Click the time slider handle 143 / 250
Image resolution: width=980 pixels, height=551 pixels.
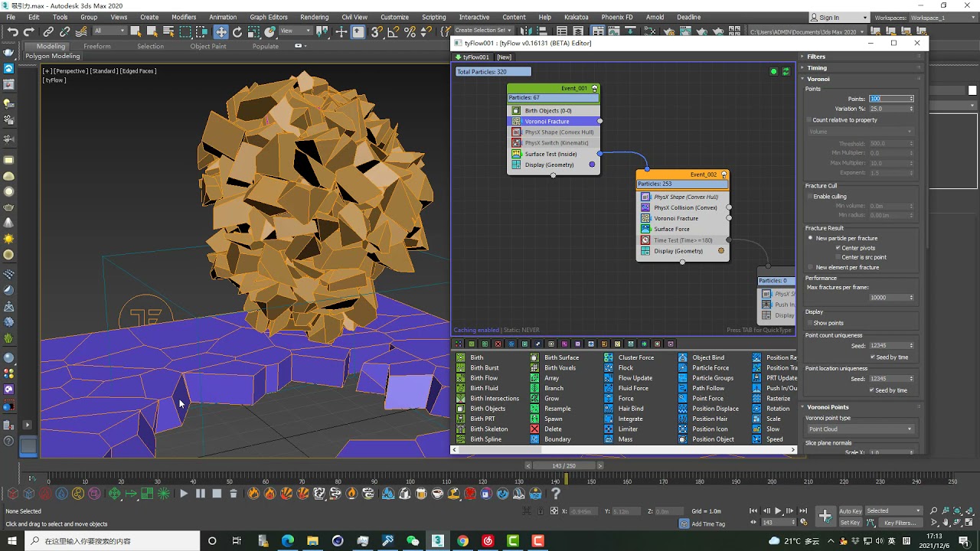tap(563, 465)
